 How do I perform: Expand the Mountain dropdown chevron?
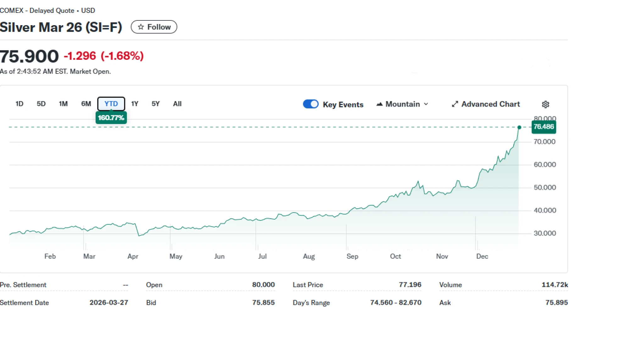point(426,104)
